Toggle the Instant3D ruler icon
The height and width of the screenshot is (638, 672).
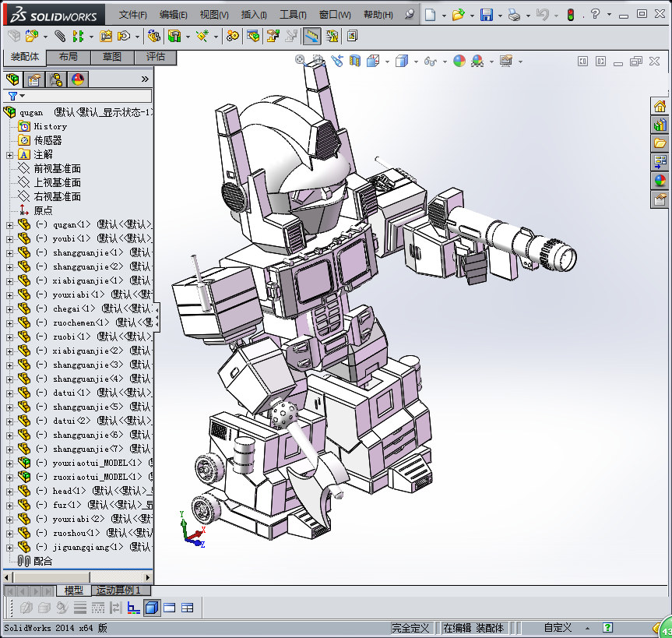(x=312, y=36)
